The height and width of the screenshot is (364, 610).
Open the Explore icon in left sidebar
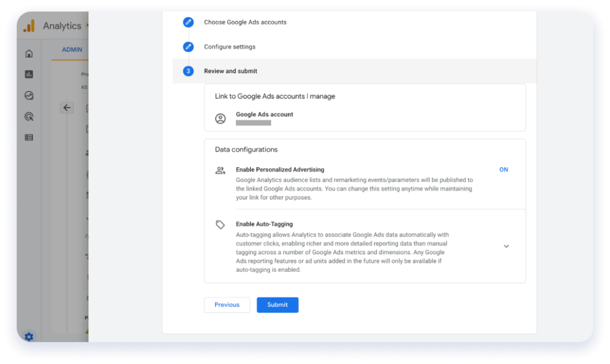(29, 95)
